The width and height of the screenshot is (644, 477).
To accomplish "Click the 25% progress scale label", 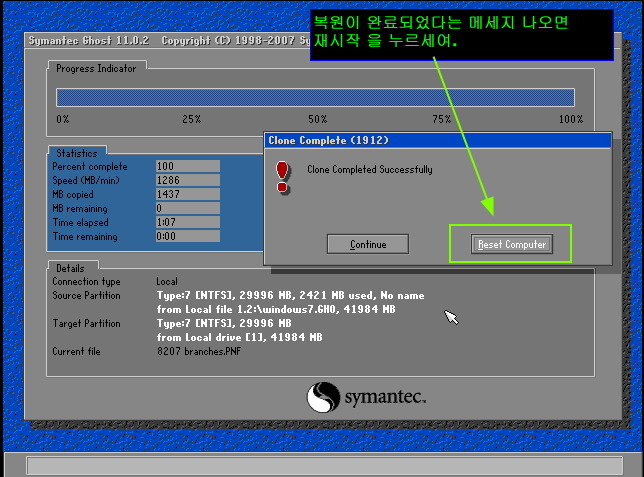I will (x=191, y=119).
